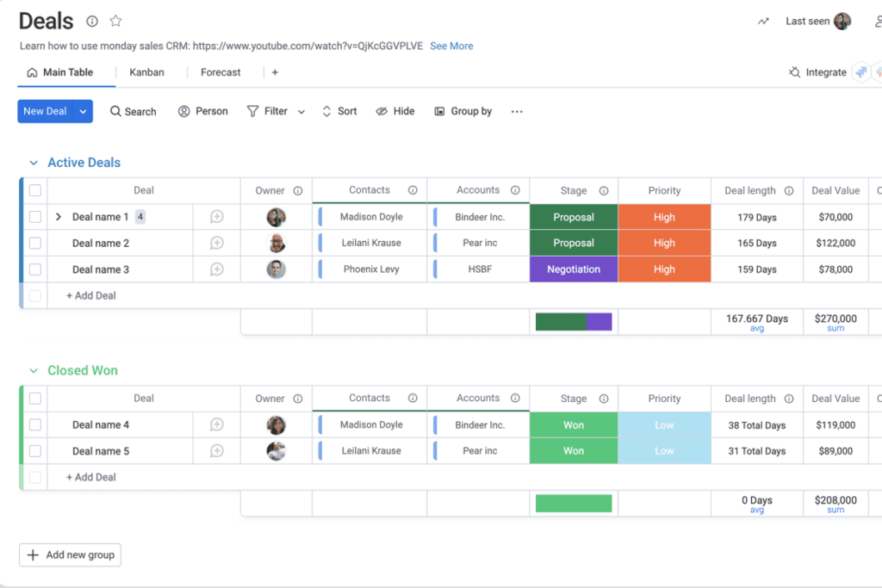The height and width of the screenshot is (588, 882).
Task: Click owner avatar for Deal name 3
Action: [276, 269]
